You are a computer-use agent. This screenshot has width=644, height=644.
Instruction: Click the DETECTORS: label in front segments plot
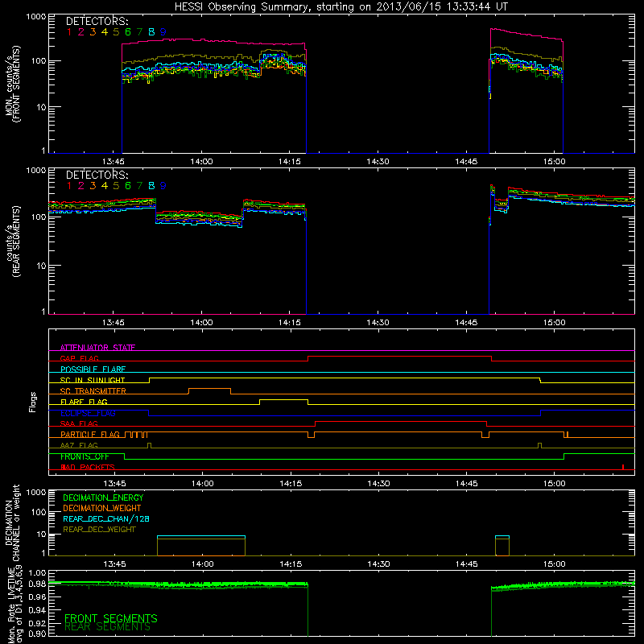pyautogui.click(x=97, y=22)
